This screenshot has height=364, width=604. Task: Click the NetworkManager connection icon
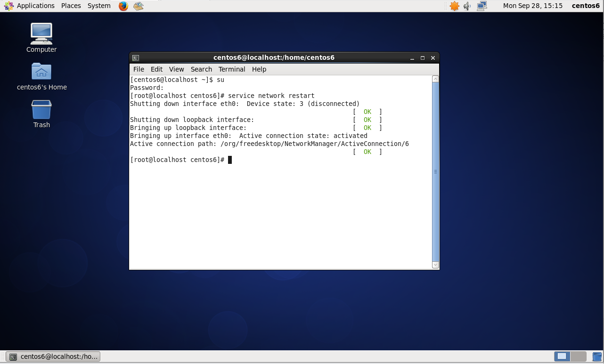coord(482,6)
